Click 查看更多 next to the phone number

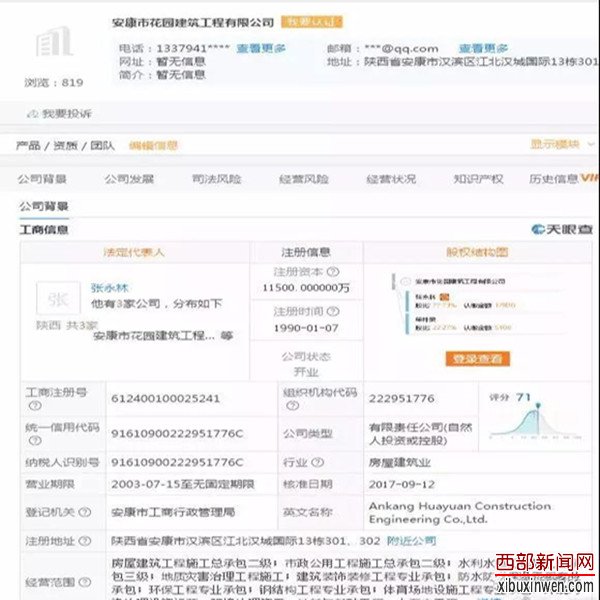261,48
